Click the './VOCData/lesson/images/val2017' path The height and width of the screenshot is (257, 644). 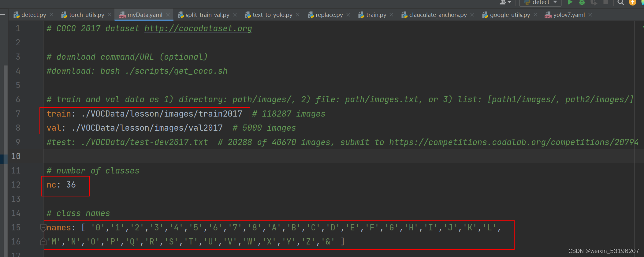pos(147,128)
